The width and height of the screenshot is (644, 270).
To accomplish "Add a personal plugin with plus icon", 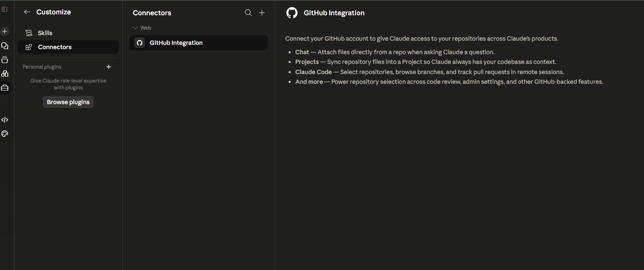I will click(x=109, y=67).
